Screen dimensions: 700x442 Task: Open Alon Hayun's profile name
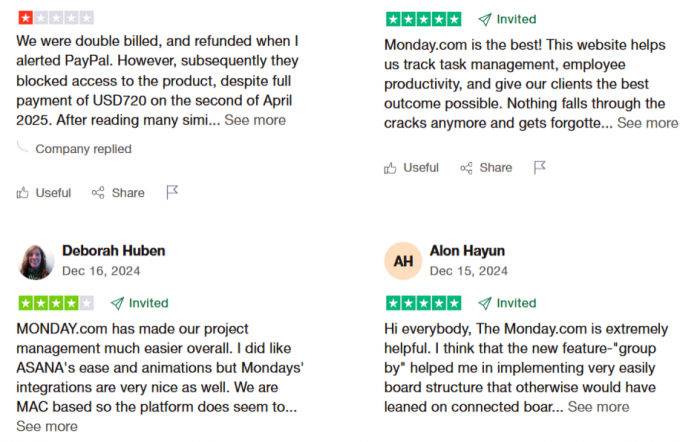coord(467,251)
